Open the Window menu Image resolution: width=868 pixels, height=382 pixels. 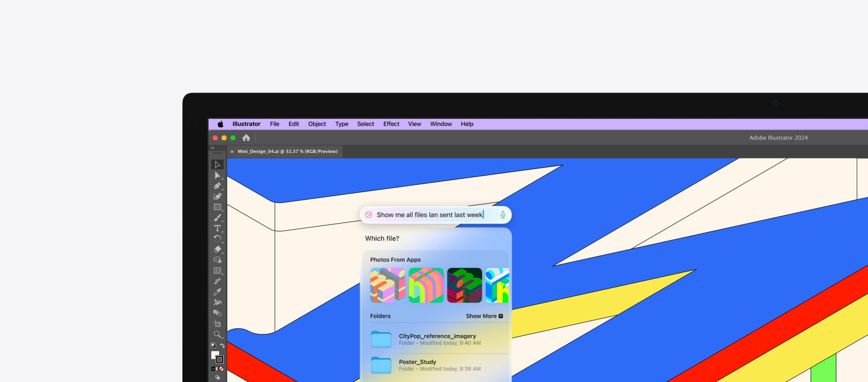(x=441, y=124)
